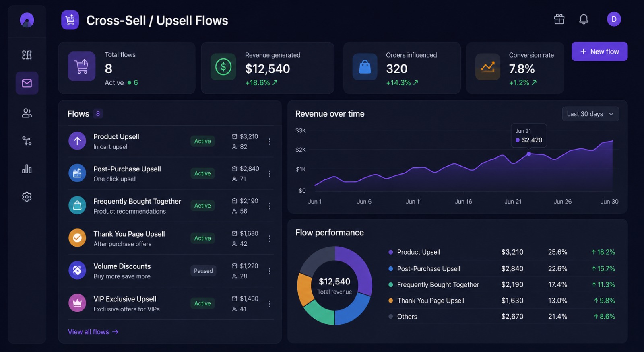Open more options for Thank You Page Upsell
The height and width of the screenshot is (352, 644).
(x=270, y=239)
